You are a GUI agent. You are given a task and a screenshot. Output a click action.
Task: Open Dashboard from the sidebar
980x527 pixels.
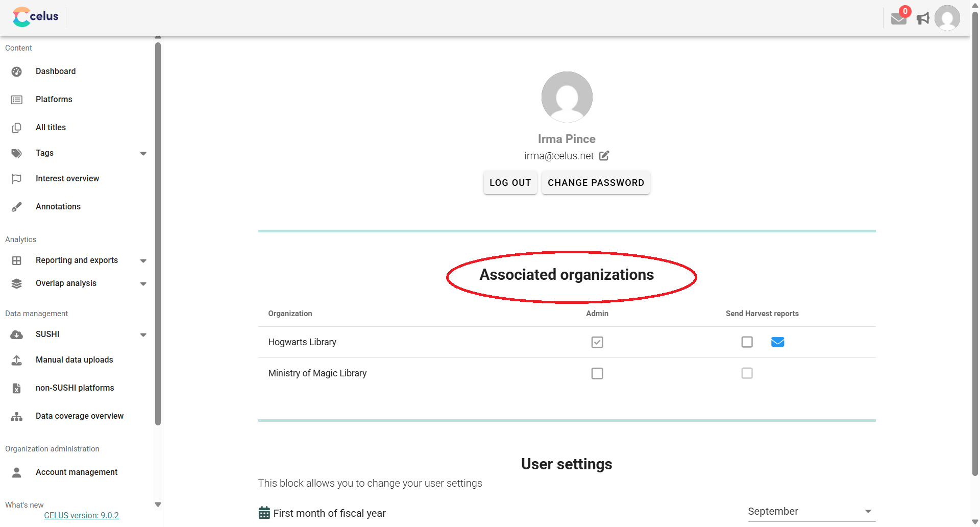[56, 71]
